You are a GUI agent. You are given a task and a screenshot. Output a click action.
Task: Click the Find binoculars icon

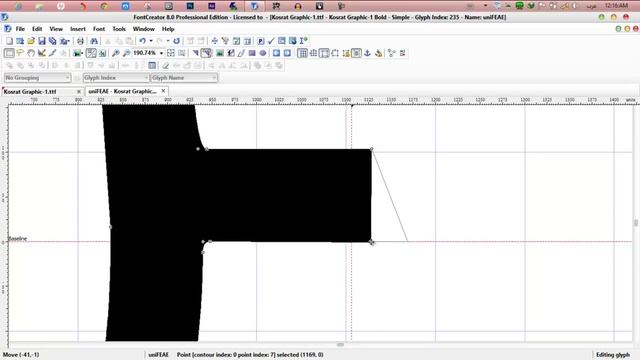(94, 41)
